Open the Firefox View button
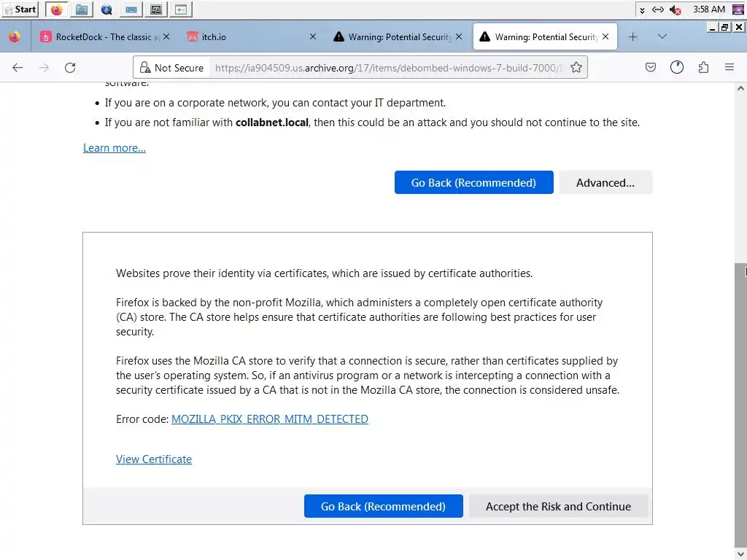747x560 pixels. [x=15, y=36]
